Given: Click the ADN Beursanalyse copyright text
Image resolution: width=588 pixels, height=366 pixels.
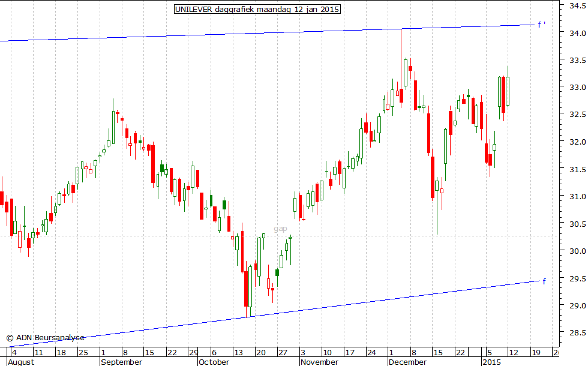Looking at the screenshot, I should point(46,337).
